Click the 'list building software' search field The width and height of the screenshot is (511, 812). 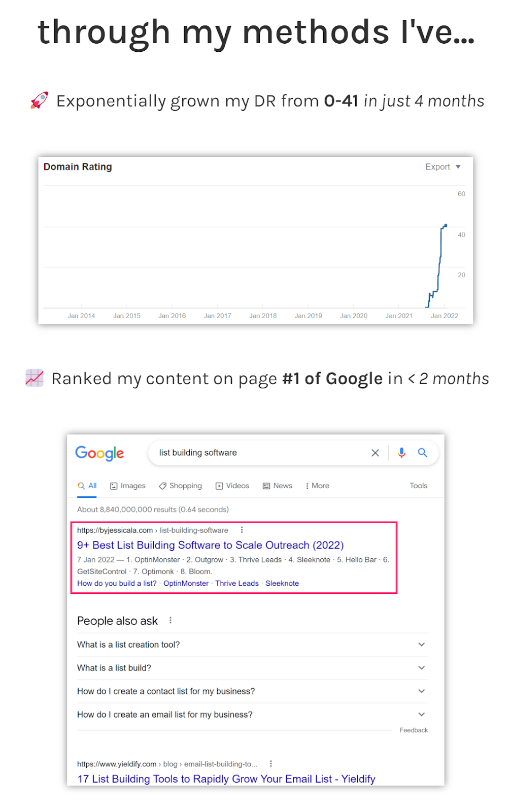pos(259,453)
